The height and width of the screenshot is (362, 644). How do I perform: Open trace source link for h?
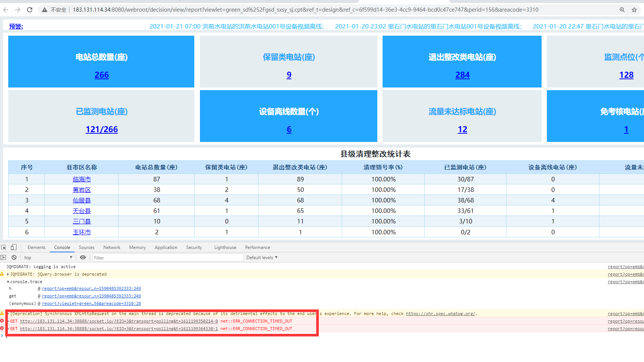tap(92, 288)
